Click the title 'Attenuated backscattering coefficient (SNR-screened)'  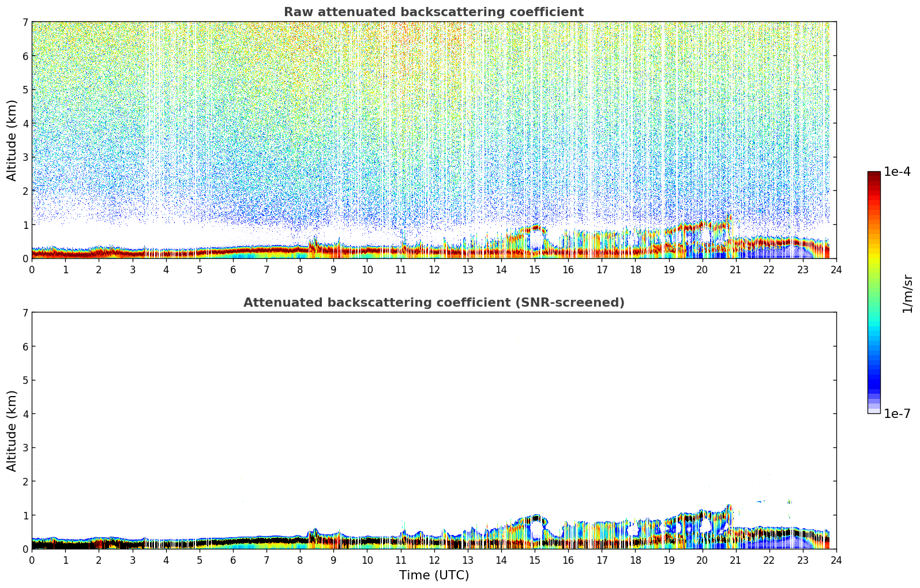tap(434, 303)
